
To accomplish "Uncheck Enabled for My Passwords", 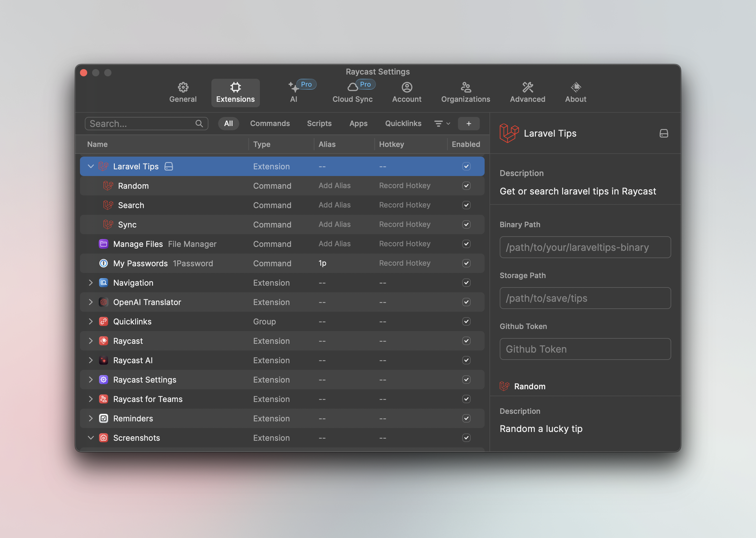I will 466,263.
